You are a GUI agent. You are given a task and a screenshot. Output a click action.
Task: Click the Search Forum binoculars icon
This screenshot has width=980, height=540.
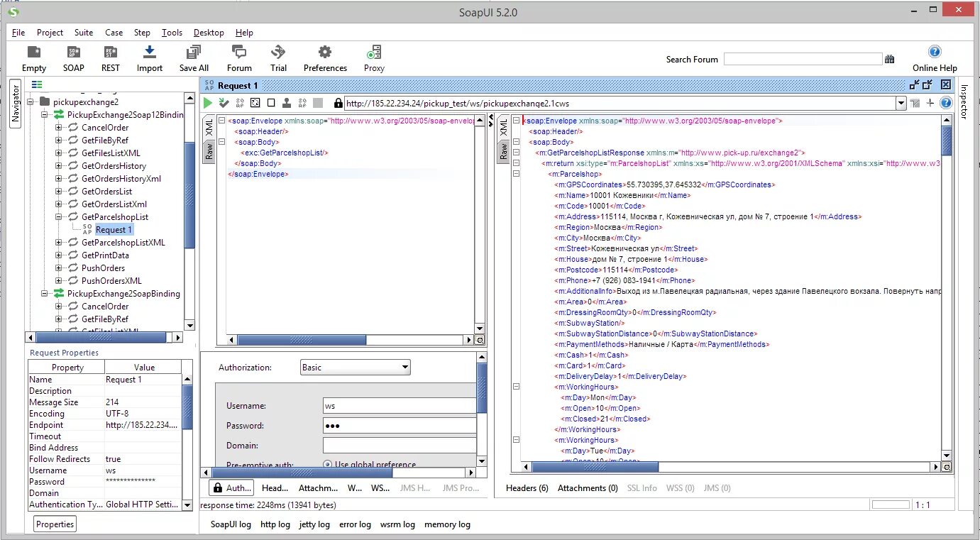890,60
